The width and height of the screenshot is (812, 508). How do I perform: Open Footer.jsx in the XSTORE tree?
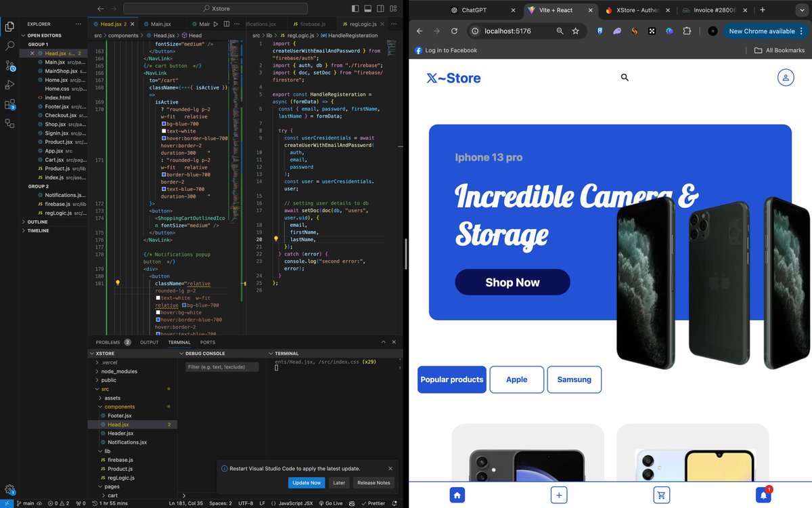click(x=133, y=415)
